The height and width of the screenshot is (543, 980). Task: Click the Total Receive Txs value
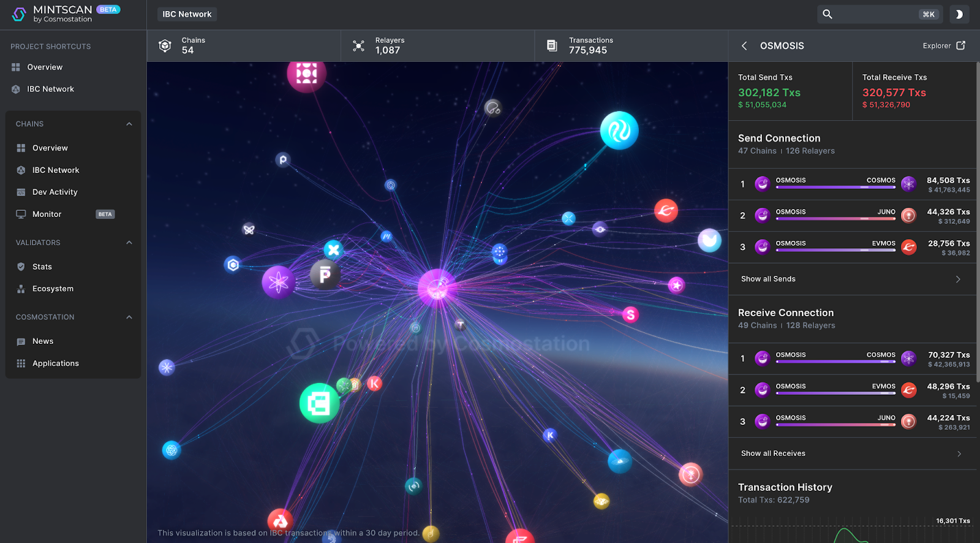coord(894,93)
